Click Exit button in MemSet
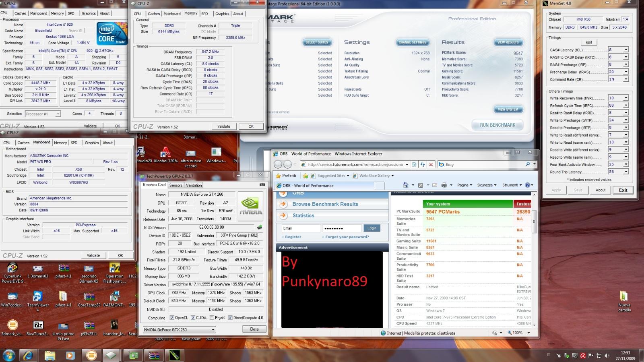This screenshot has width=644, height=362. [623, 190]
